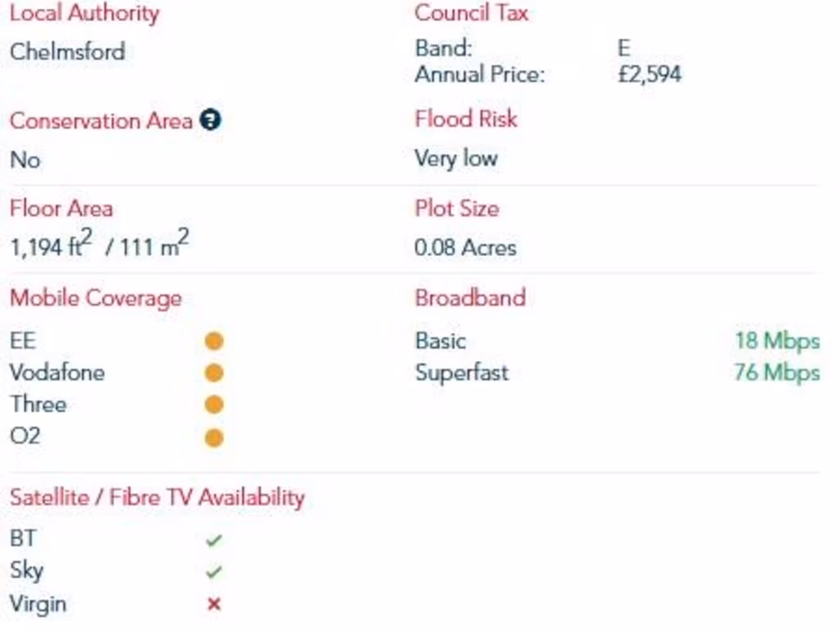Click the Mobile Coverage heading

click(x=95, y=298)
